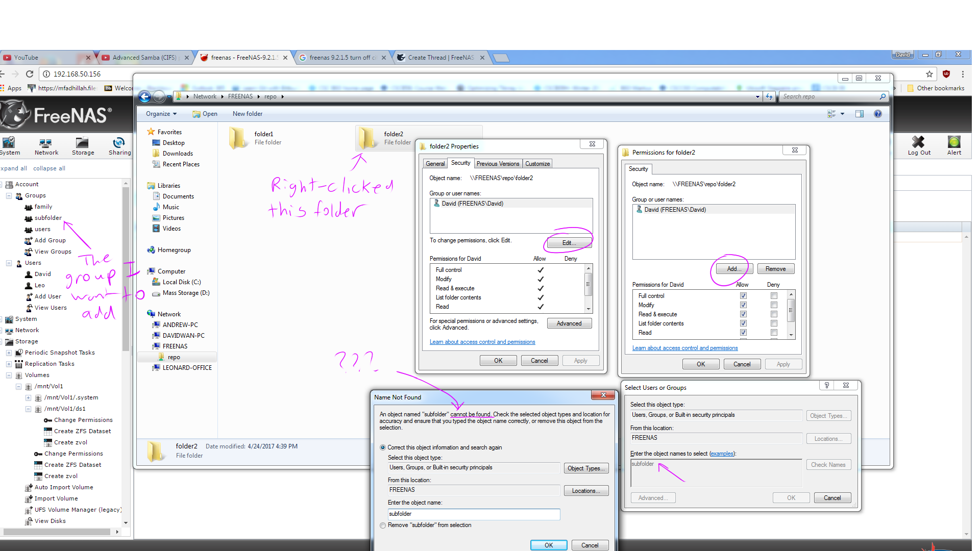
Task: Select Remove "subfolder" from selection radio
Action: [x=383, y=525]
